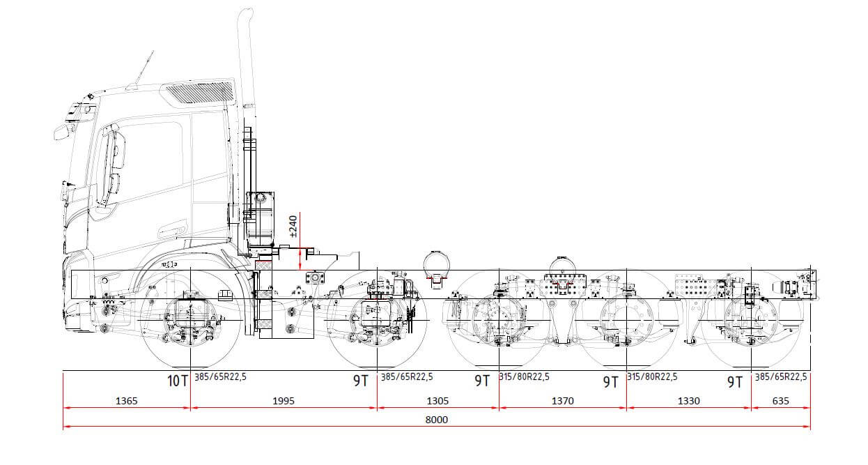Select the 1305 axle spacing dimension

(x=437, y=401)
